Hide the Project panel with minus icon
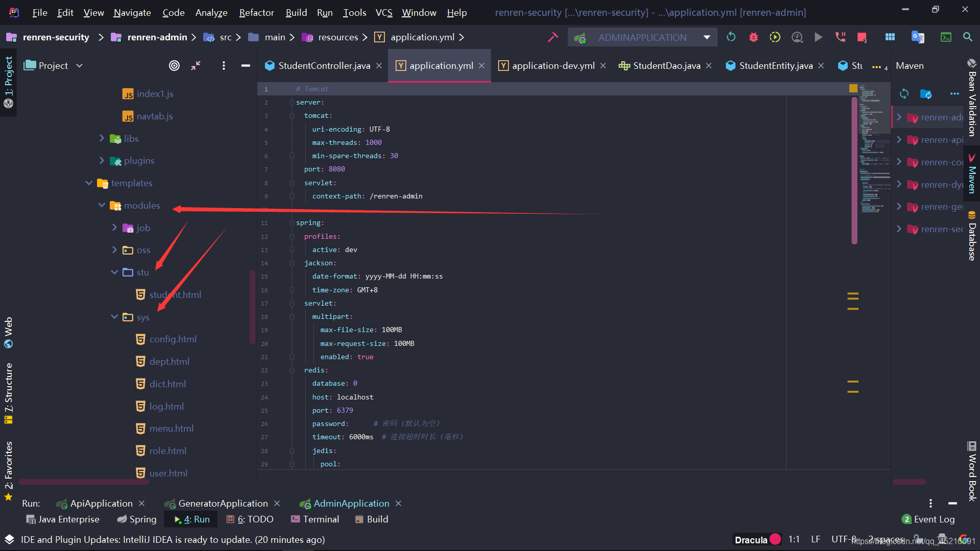 (x=246, y=66)
